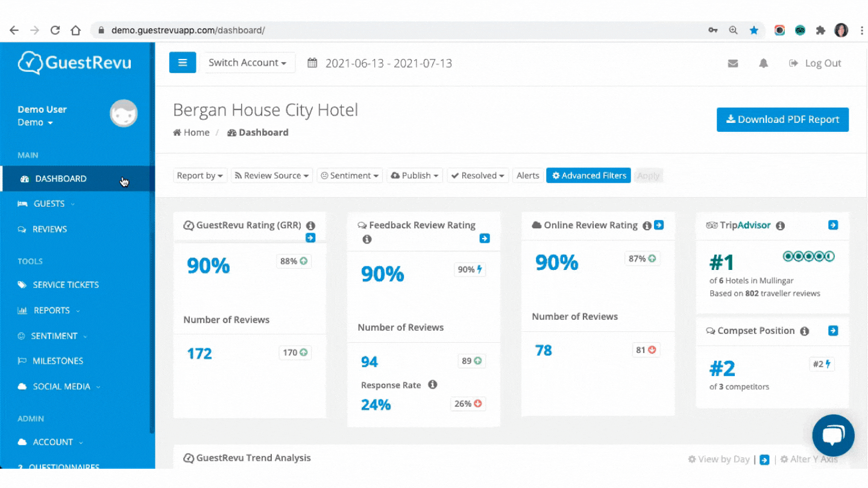This screenshot has height=488, width=868.
Task: Show info for Compset Position
Action: [x=804, y=331]
